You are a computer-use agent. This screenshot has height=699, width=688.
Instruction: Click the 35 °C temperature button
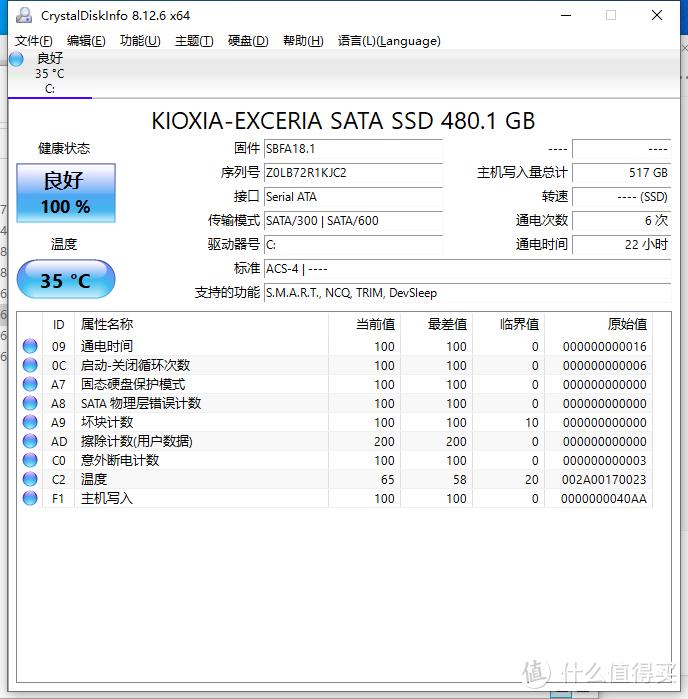[66, 280]
